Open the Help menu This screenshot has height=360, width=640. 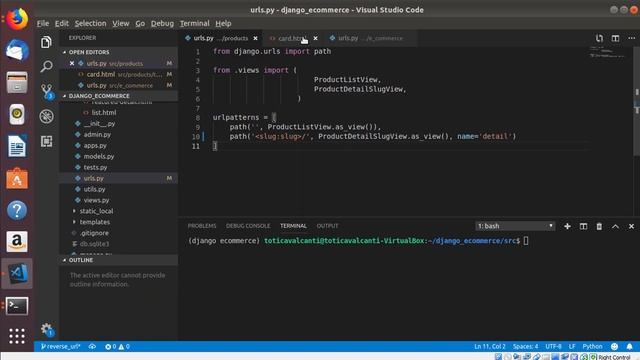(223, 23)
